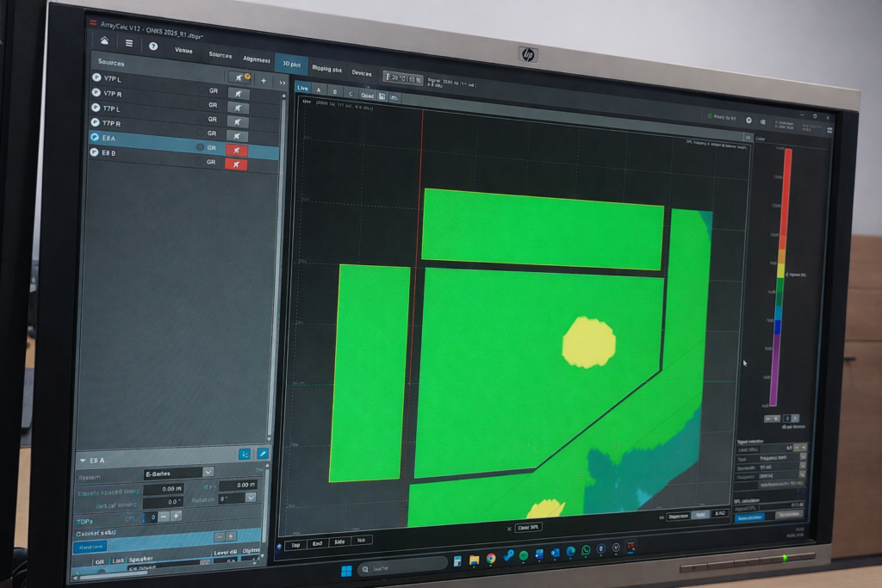
Task: Click the SPL color scale bar
Action: tap(785, 275)
